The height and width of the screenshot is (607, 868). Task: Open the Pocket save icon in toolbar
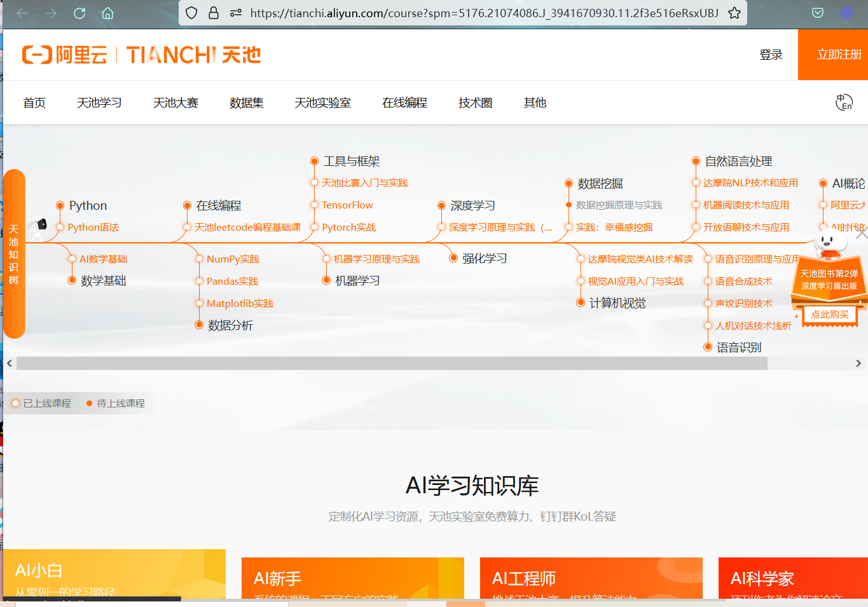[818, 13]
